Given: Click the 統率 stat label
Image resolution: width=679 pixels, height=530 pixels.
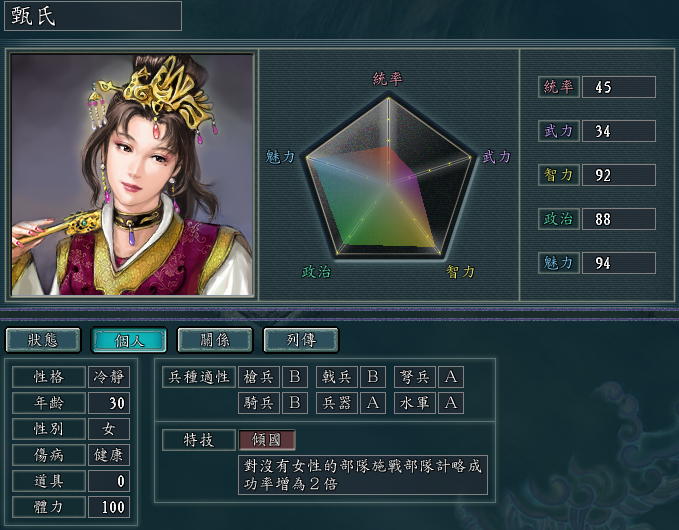Looking at the screenshot, I should point(559,87).
